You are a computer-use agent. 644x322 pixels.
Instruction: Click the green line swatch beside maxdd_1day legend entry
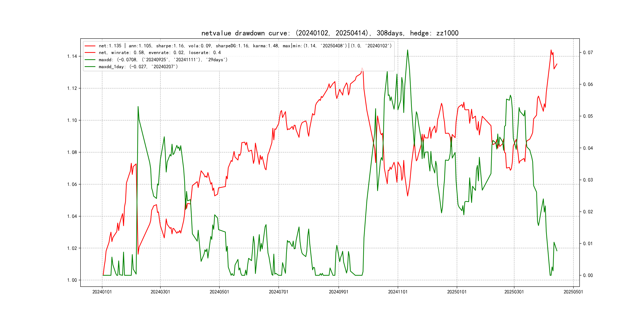coord(90,67)
